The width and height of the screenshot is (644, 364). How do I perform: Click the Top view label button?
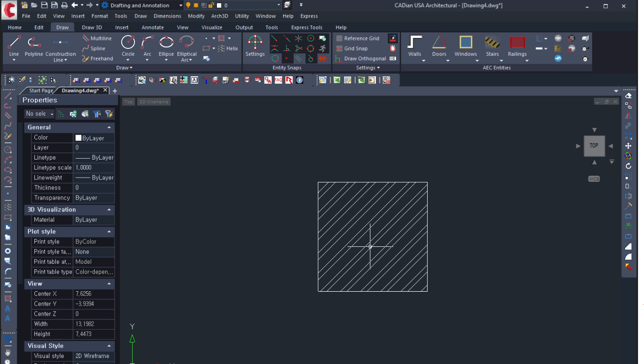(129, 102)
